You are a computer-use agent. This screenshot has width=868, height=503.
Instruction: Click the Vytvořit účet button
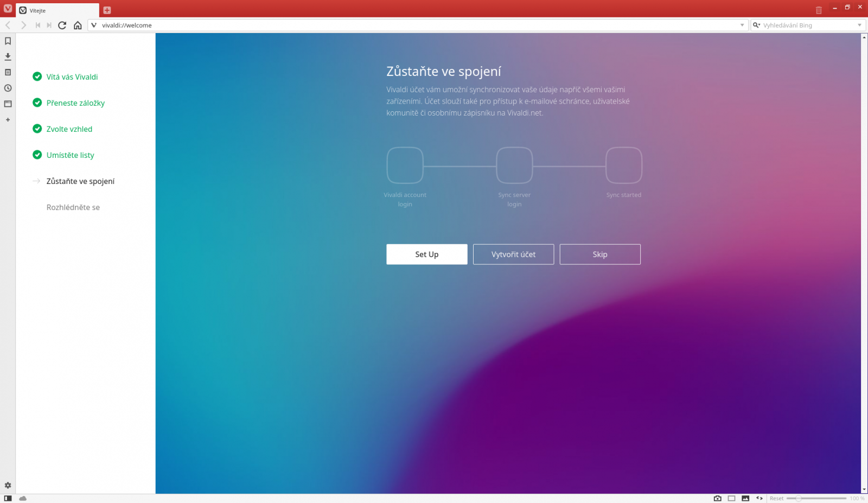(513, 254)
